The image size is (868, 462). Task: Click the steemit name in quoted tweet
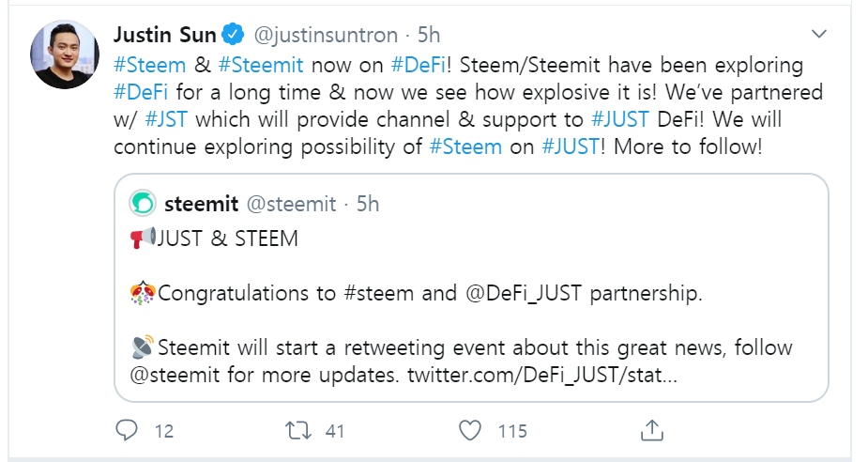click(x=201, y=204)
